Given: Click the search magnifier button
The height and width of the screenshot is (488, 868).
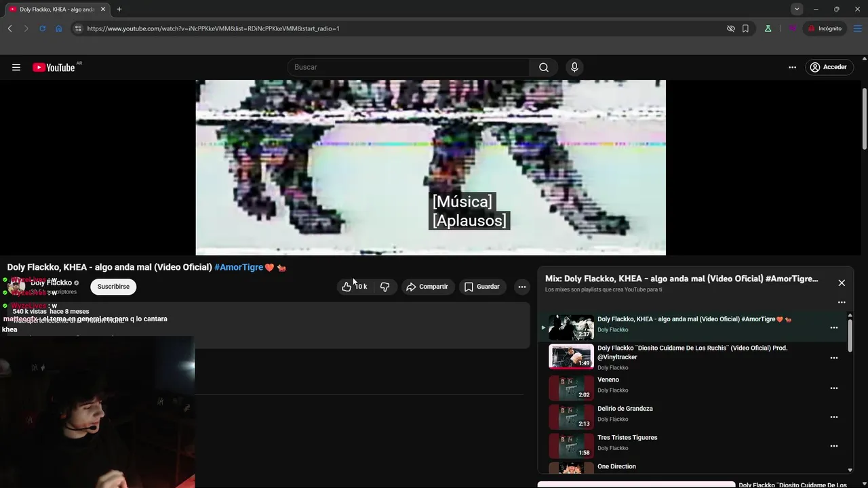Looking at the screenshot, I should pyautogui.click(x=544, y=67).
